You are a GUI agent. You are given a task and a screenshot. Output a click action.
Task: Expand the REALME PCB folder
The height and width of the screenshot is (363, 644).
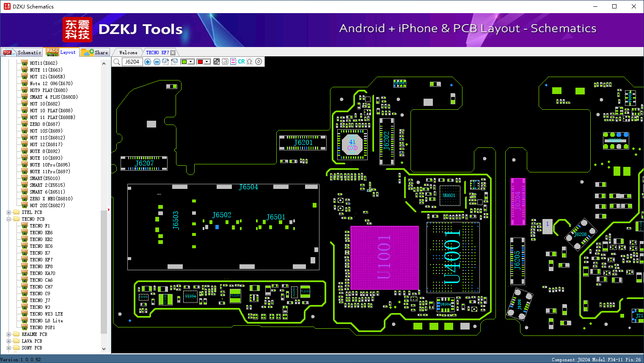9,334
